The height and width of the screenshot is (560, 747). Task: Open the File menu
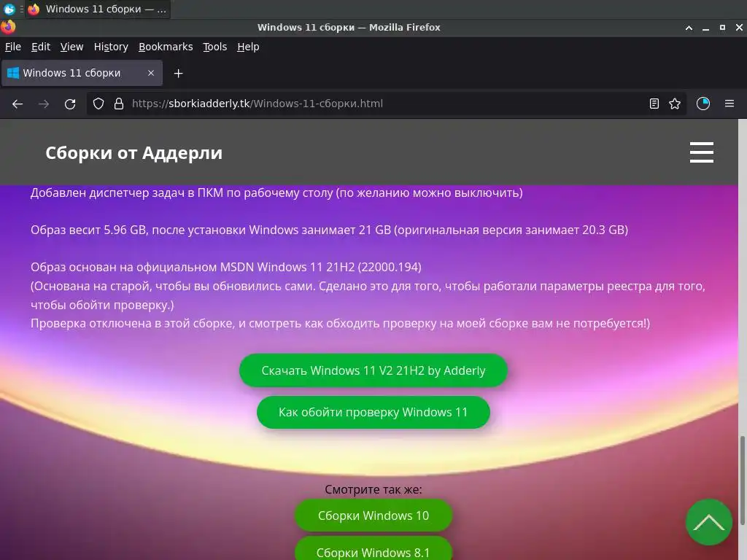[13, 47]
